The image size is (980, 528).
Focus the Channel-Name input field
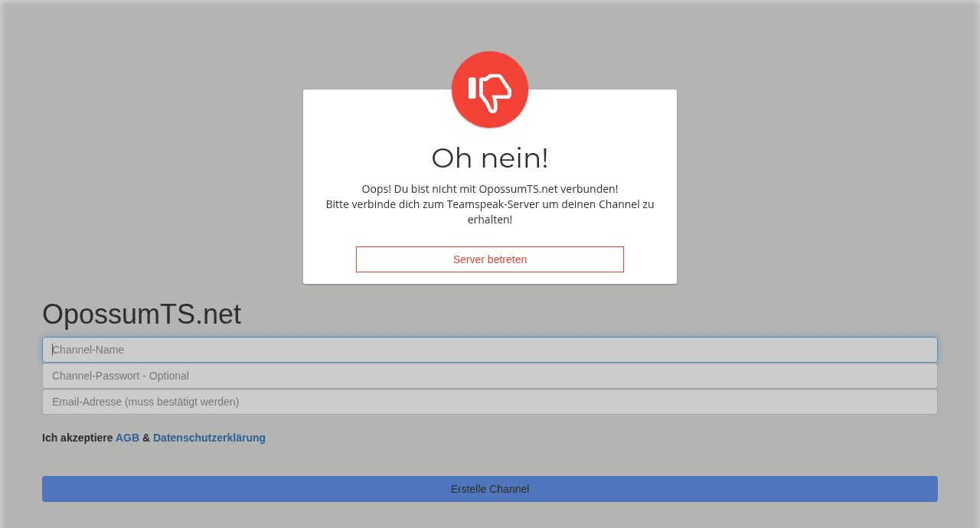[490, 350]
